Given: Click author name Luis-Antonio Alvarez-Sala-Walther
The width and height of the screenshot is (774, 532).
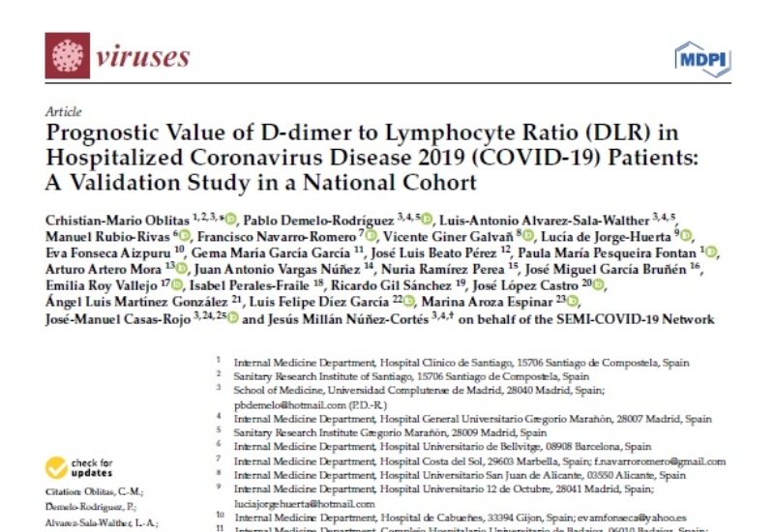Looking at the screenshot, I should (x=544, y=221).
